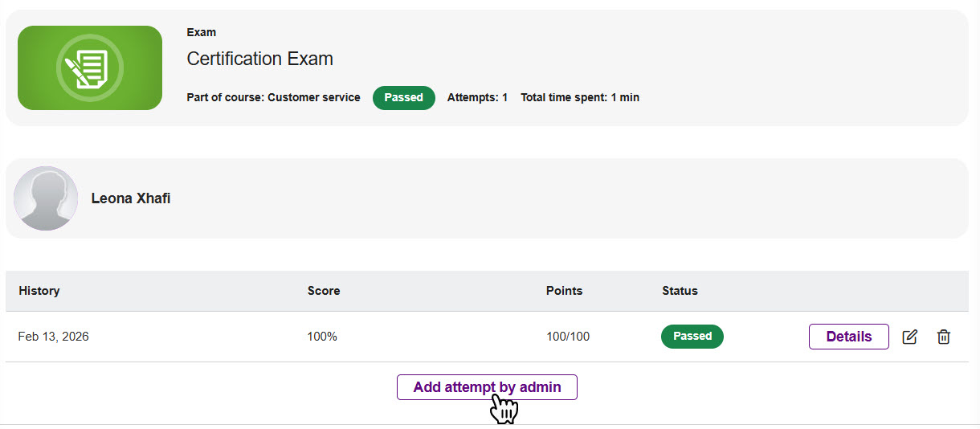This screenshot has width=980, height=429.
Task: Click the Part of course: Customer service text
Action: coord(274,97)
